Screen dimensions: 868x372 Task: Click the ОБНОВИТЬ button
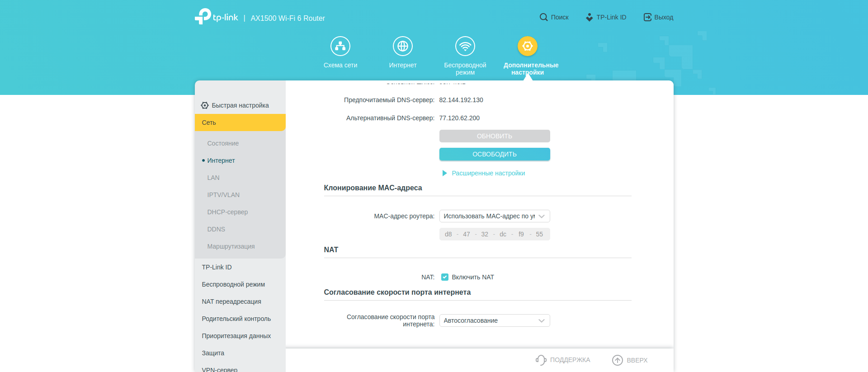[x=494, y=136]
